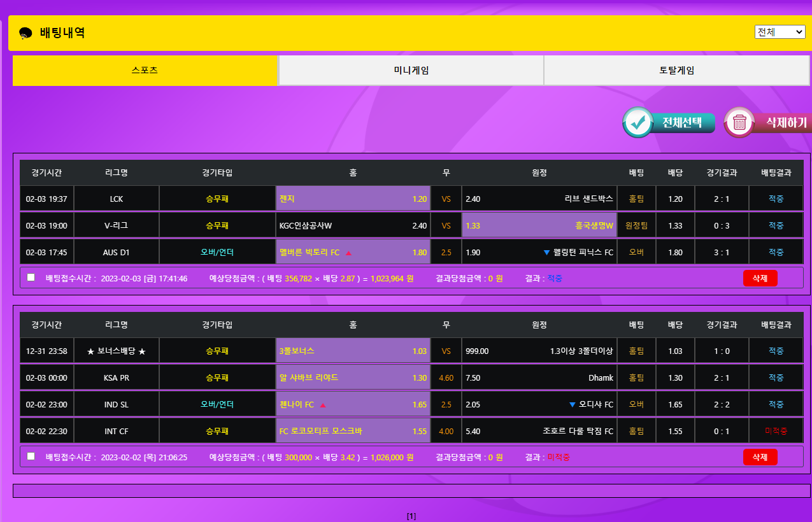Click blue down arrow beside 오디샤 FC

[572, 405]
